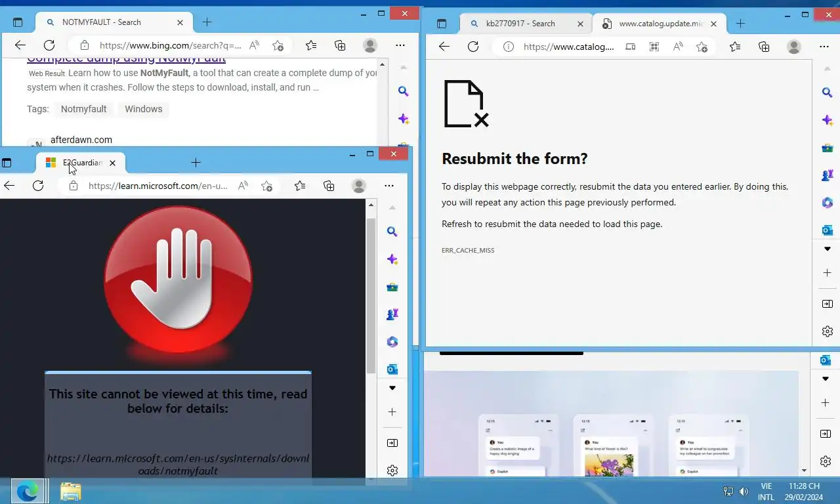Open sidebar settings gear in E2Guardian window
The height and width of the screenshot is (504, 840).
(392, 471)
